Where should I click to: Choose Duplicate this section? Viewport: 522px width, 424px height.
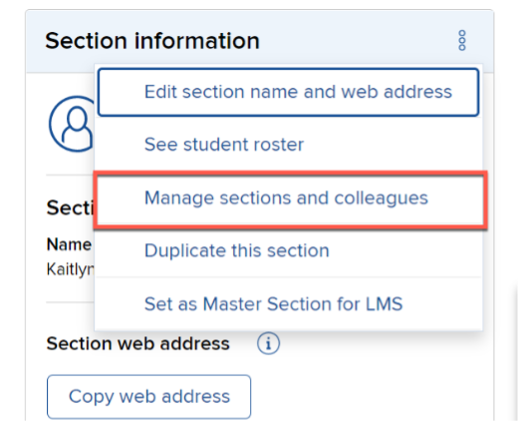tap(288, 251)
